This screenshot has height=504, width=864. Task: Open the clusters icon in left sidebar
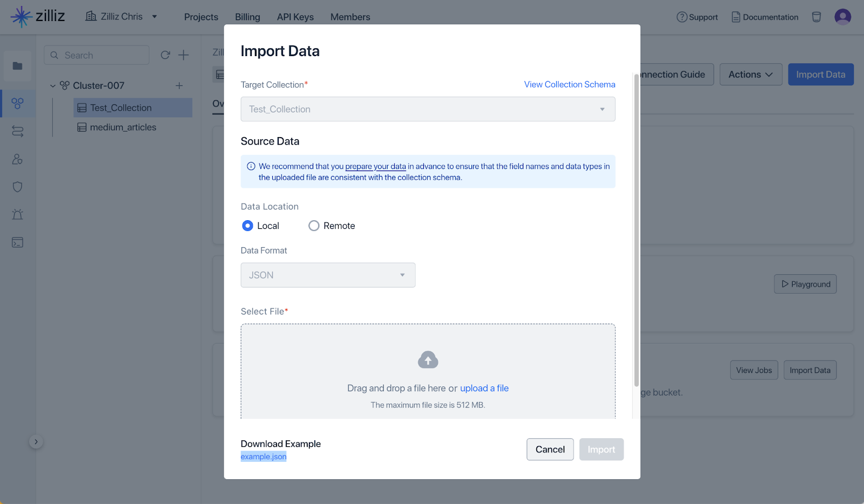[x=17, y=103]
